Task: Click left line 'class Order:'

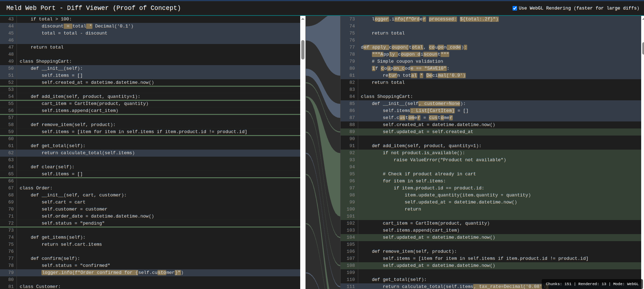Action: click(36, 188)
